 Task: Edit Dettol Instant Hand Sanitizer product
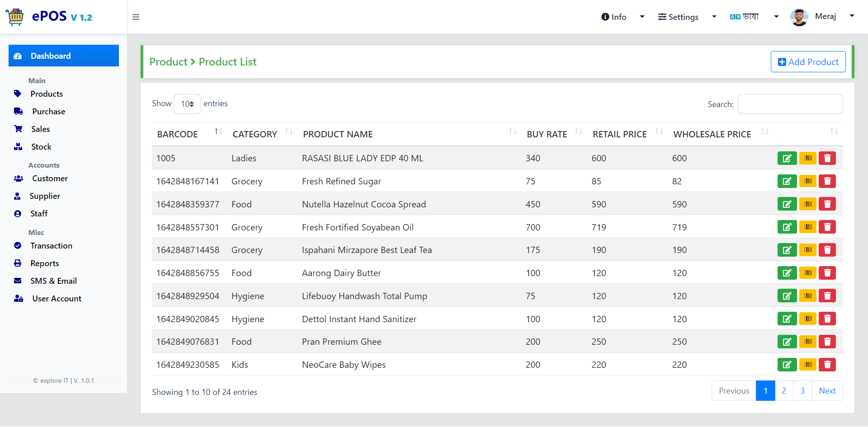tap(787, 319)
